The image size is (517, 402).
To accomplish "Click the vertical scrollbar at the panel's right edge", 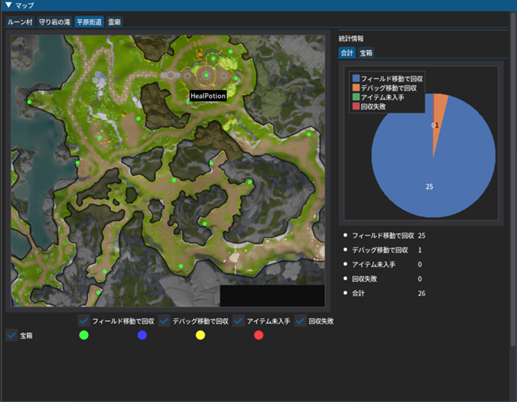I will click(513, 180).
